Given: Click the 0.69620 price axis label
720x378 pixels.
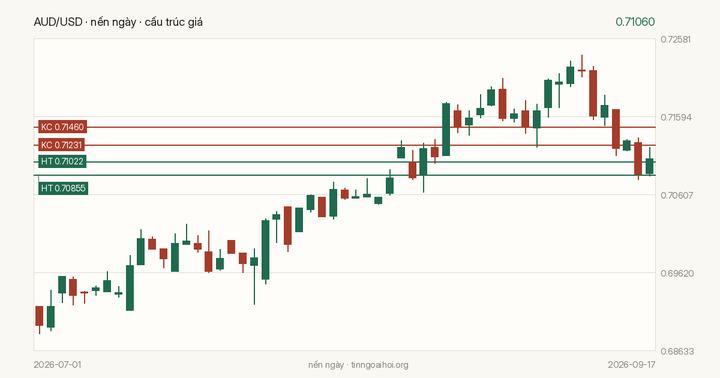Looking at the screenshot, I should tap(675, 273).
